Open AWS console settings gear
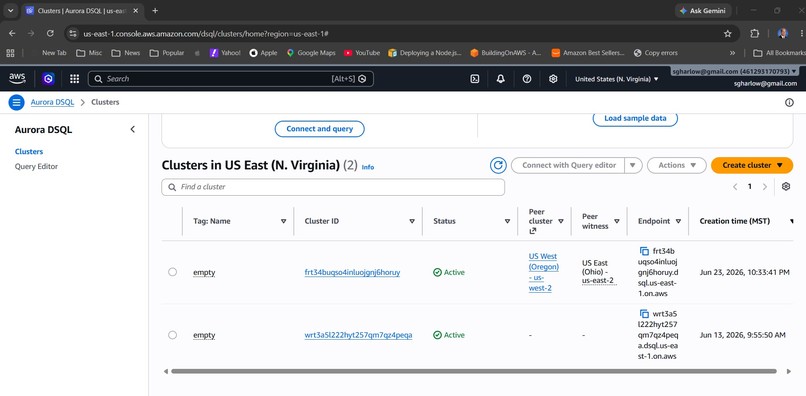Viewport: 806px width, 396px height. click(x=553, y=79)
